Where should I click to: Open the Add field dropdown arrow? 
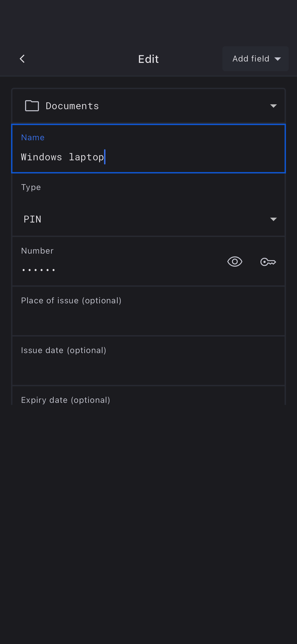(277, 59)
